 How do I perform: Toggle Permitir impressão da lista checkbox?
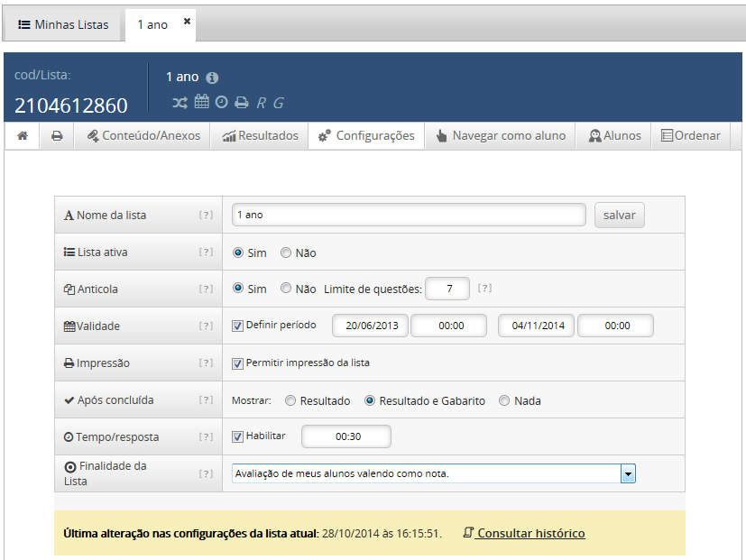(238, 363)
